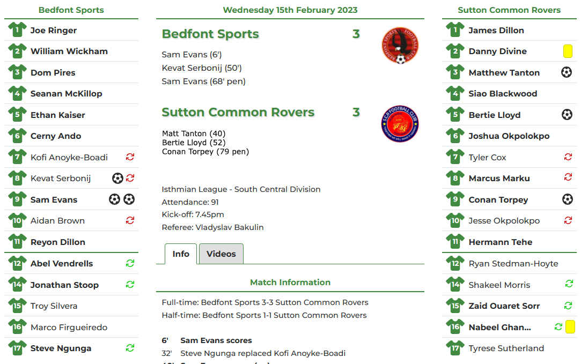Click Hermann Tehe's number 11 shirt icon
The height and width of the screenshot is (364, 588).
455,241
